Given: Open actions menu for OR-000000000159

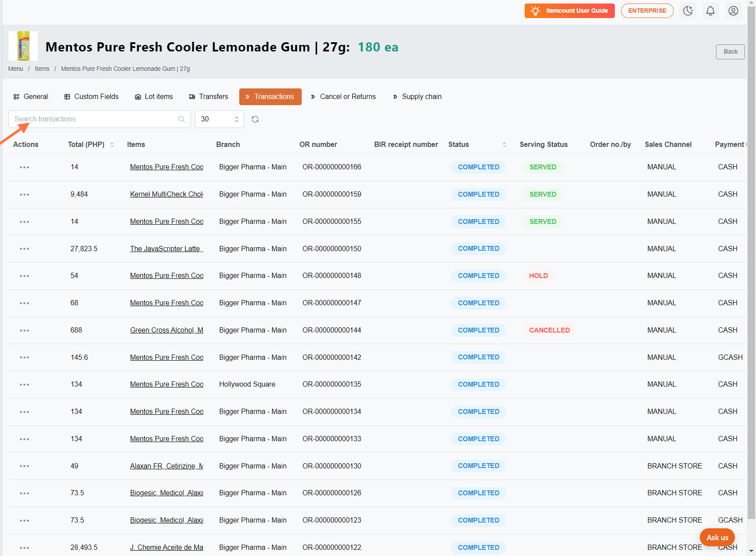Looking at the screenshot, I should point(24,194).
